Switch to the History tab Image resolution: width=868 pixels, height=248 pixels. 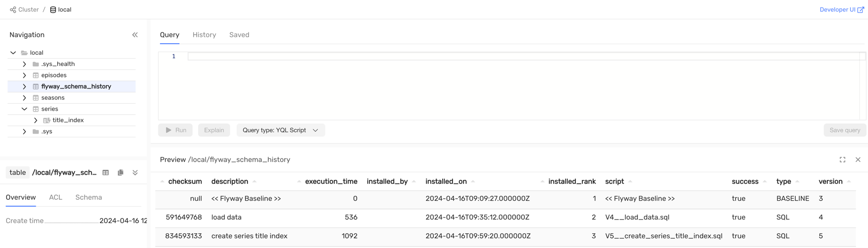[x=204, y=35]
